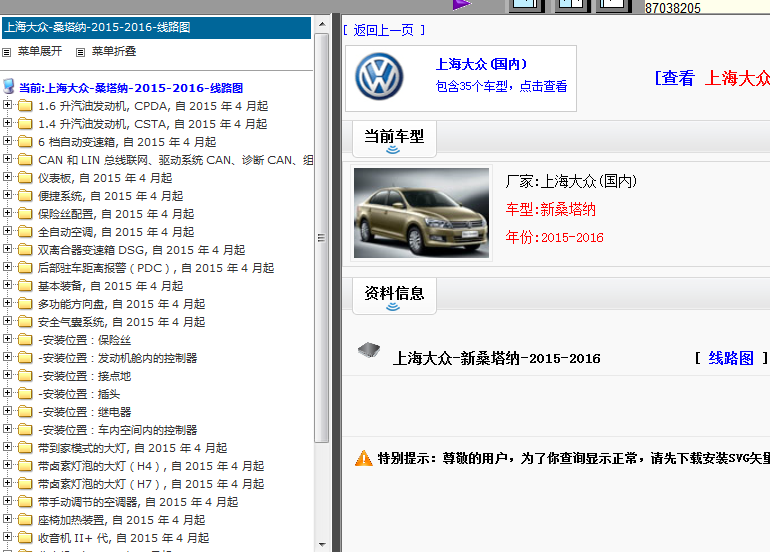This screenshot has width=770, height=552.
Task: Click the blue chevron under 资料信息
Action: click(393, 307)
